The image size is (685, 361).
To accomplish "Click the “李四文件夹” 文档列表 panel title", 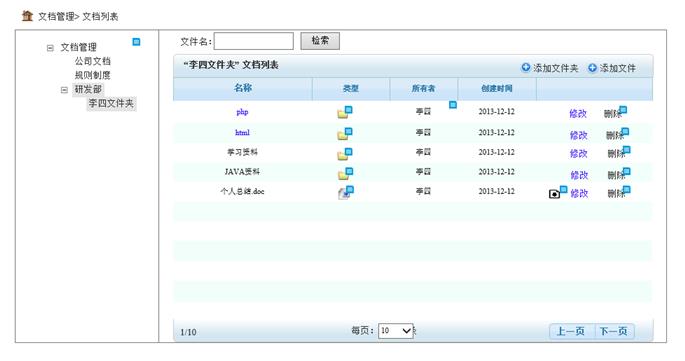I will tap(231, 65).
